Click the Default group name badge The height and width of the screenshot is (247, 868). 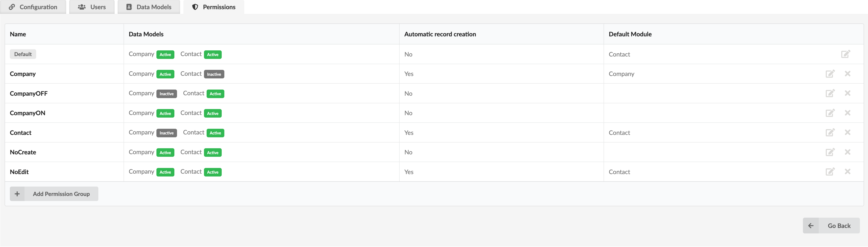pyautogui.click(x=23, y=54)
